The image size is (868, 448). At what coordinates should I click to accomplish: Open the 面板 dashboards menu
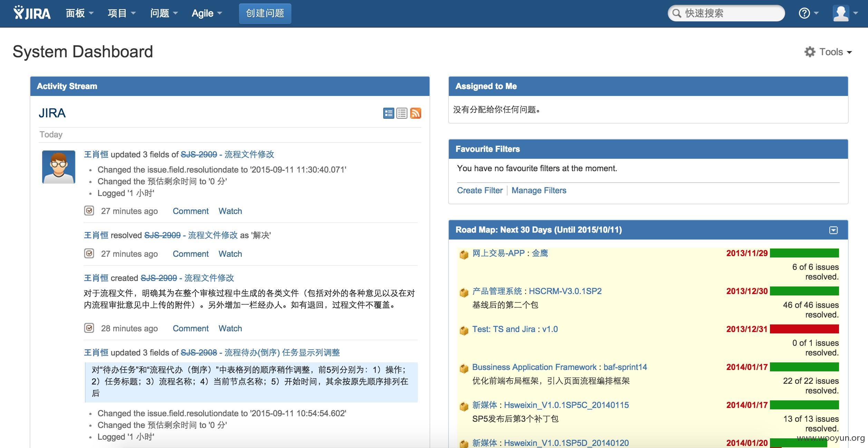click(80, 13)
